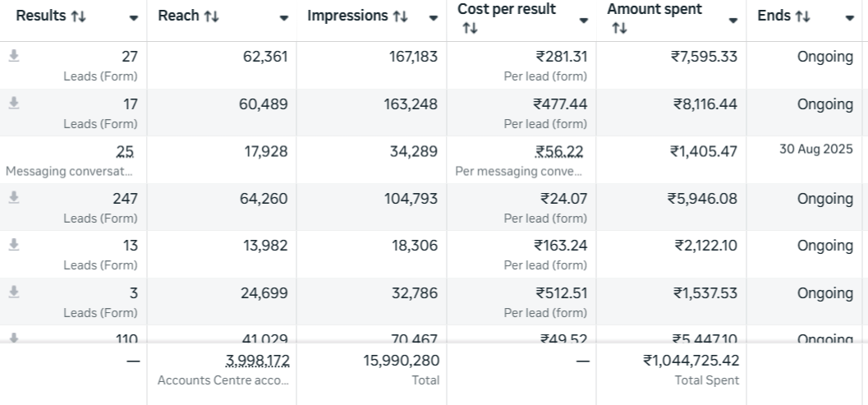The height and width of the screenshot is (405, 868).
Task: Sort by Results using the arrows icon
Action: [79, 17]
